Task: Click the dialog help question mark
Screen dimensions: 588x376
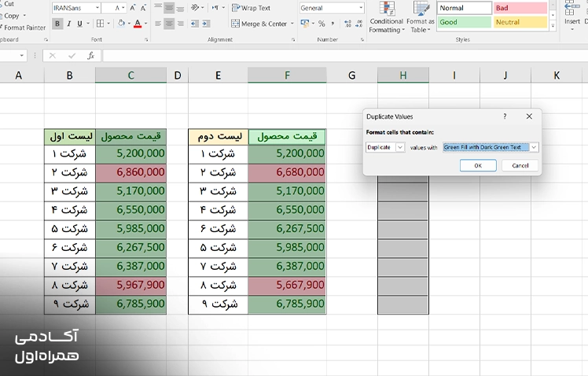Action: (x=505, y=116)
